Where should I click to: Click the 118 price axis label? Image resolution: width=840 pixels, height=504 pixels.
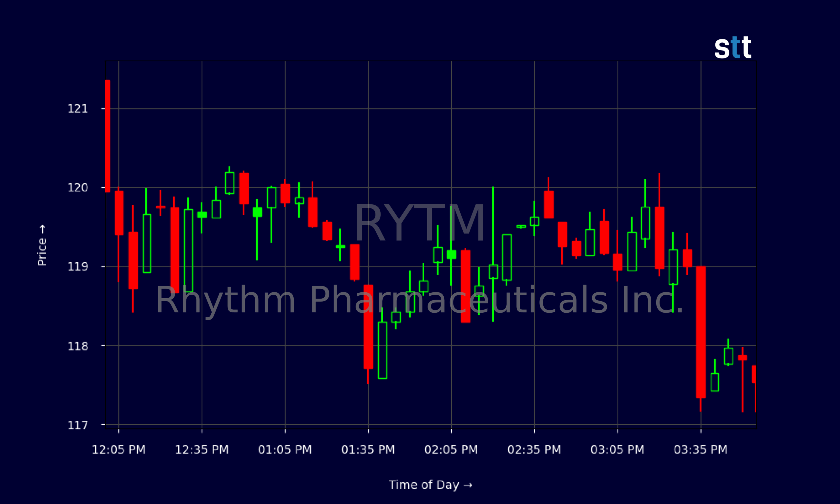[x=78, y=346]
